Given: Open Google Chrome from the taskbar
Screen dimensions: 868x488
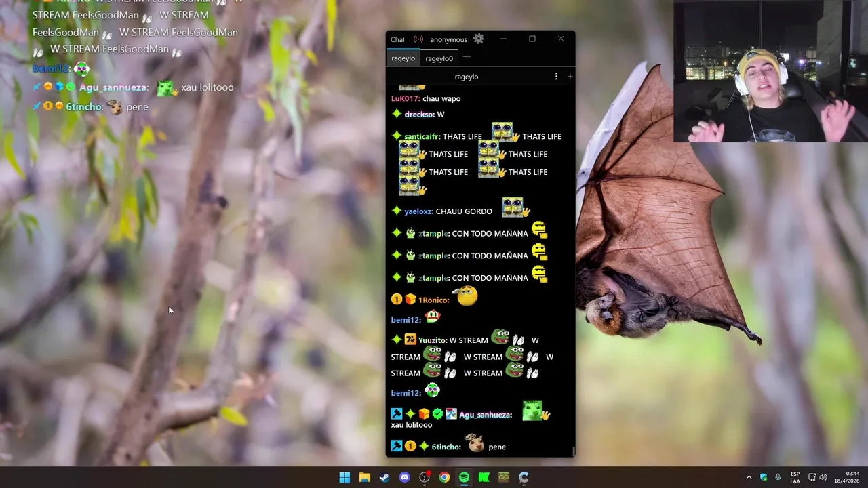Looking at the screenshot, I should [444, 477].
